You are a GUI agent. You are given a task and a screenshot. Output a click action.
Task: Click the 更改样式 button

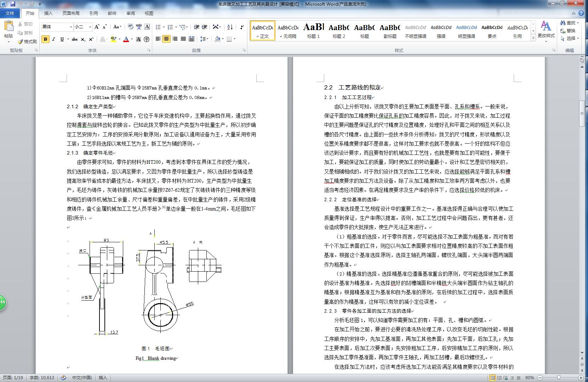[546, 32]
